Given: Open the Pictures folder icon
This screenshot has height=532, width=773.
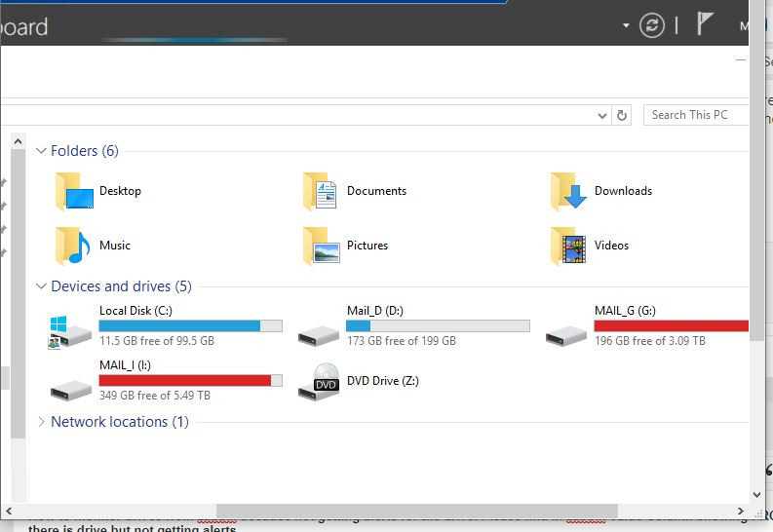Looking at the screenshot, I should click(x=322, y=246).
